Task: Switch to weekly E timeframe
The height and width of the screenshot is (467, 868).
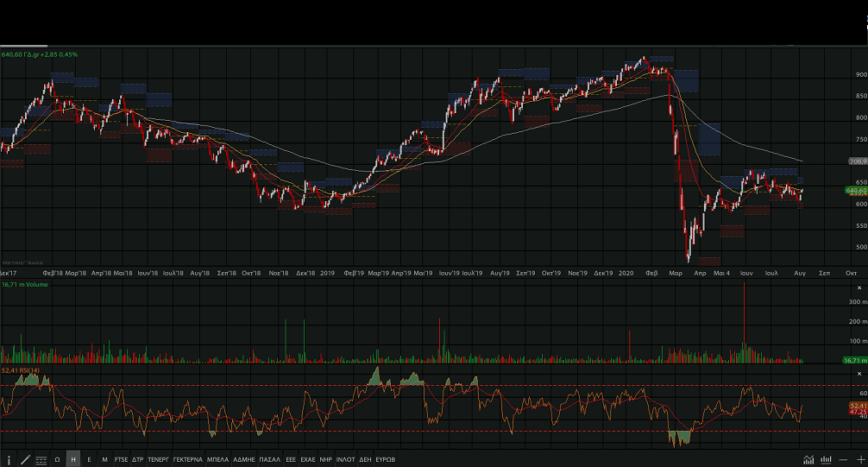Action: click(89, 459)
